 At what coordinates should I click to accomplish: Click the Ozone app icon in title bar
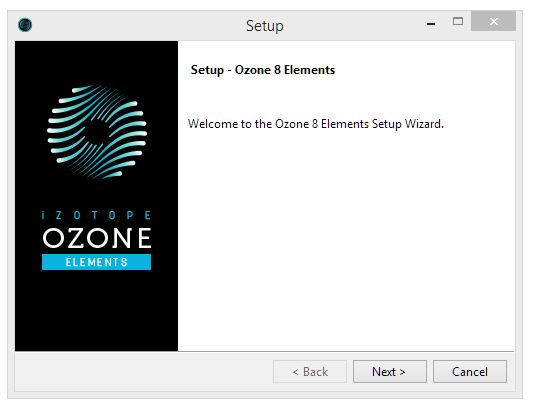[x=25, y=25]
